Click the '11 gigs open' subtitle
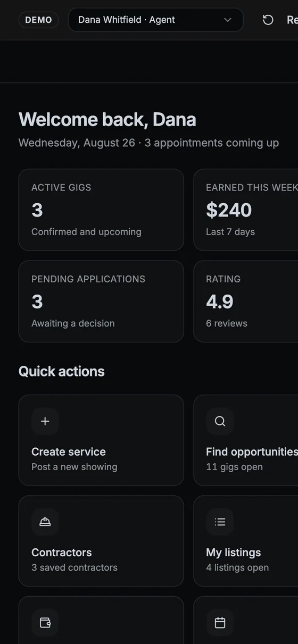The width and height of the screenshot is (298, 644). coord(234,467)
